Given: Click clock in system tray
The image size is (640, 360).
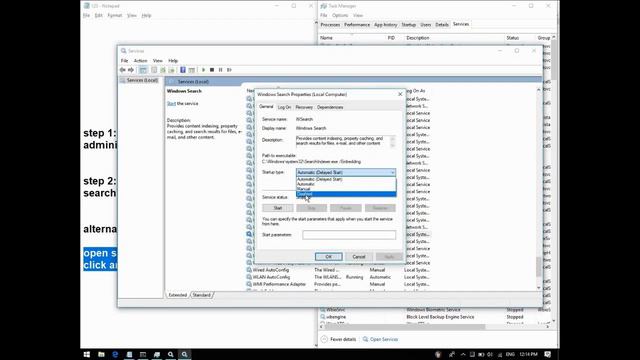Looking at the screenshot, I should [529, 354].
